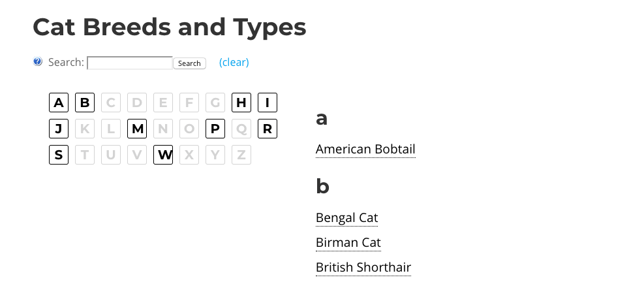Image resolution: width=644 pixels, height=286 pixels.
Task: Click the blue help icon beside Search
Action: [x=38, y=62]
